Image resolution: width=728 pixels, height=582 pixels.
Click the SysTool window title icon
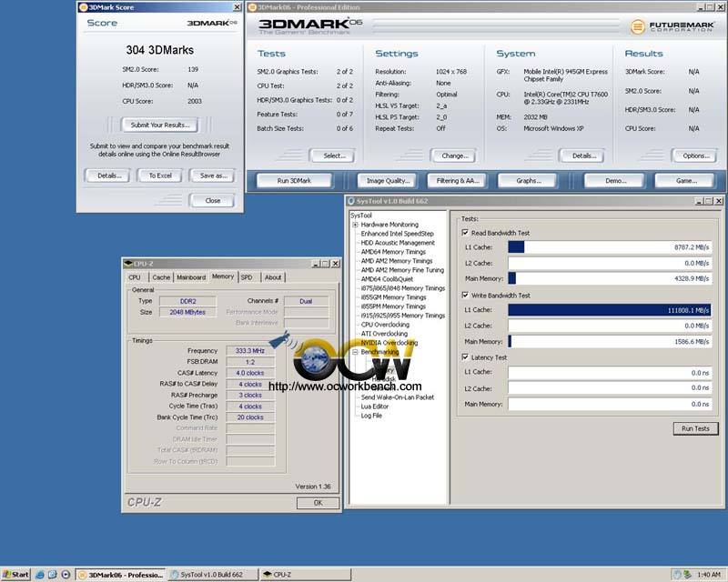click(x=351, y=201)
